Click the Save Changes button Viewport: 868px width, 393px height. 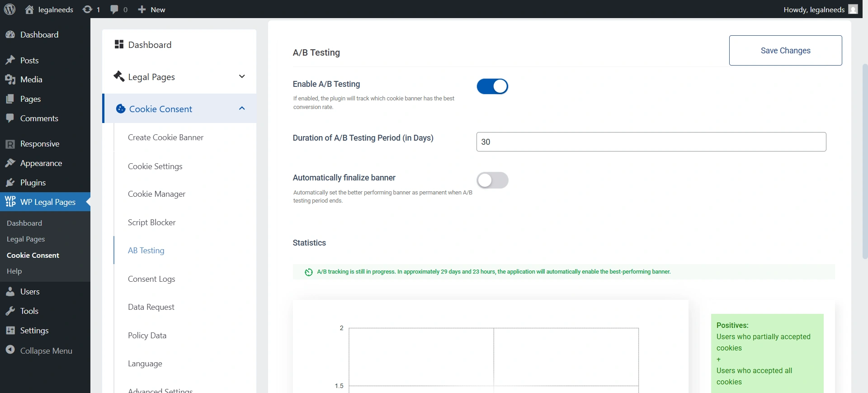(x=785, y=50)
